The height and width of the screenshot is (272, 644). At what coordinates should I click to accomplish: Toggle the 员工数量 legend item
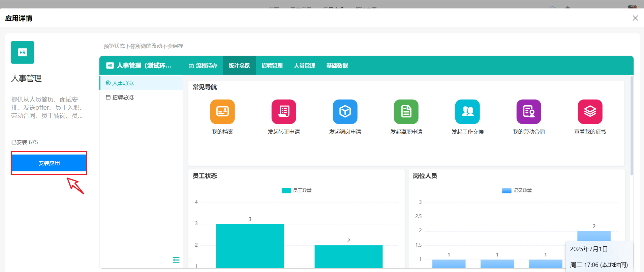tap(297, 190)
